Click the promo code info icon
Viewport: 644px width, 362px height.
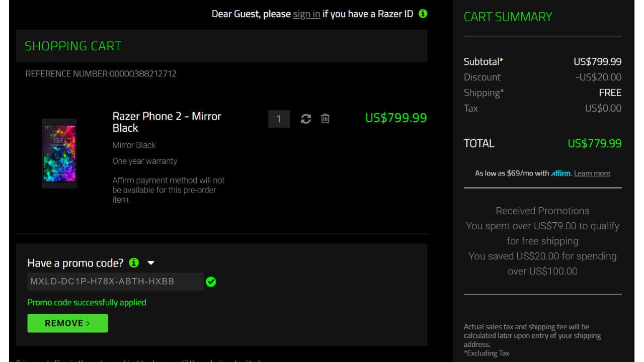[x=134, y=262]
